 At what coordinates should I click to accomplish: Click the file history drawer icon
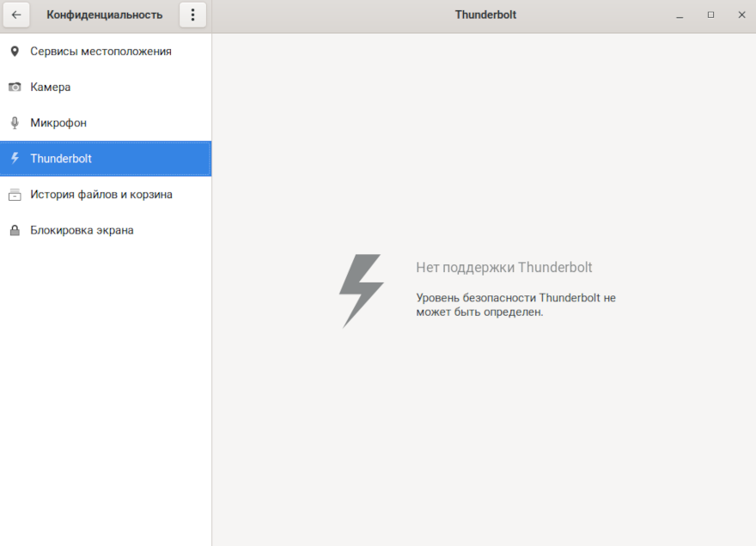tap(15, 195)
